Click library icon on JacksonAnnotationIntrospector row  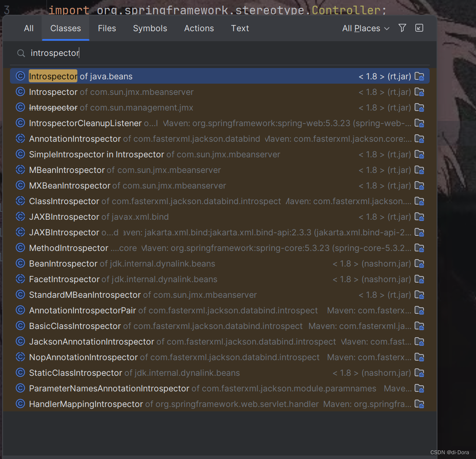click(x=419, y=342)
